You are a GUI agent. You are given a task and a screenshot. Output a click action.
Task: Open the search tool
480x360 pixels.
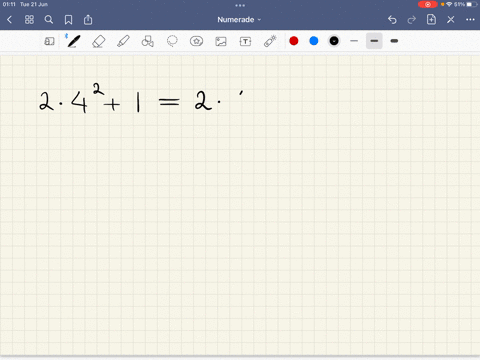49,20
